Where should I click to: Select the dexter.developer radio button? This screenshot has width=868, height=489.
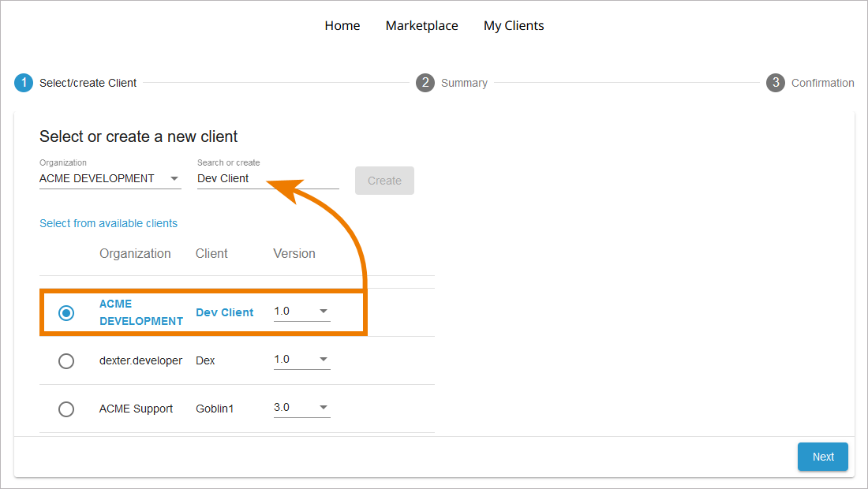66,361
